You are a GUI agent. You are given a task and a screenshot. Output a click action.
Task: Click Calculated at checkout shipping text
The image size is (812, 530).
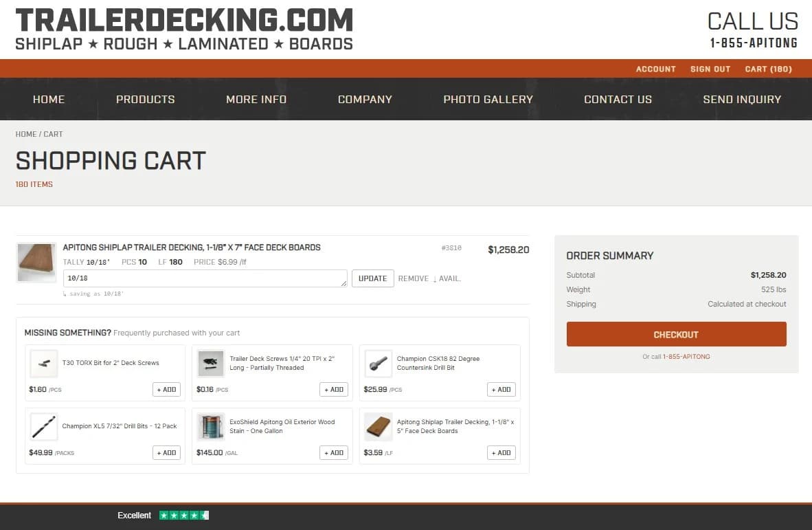[747, 304]
